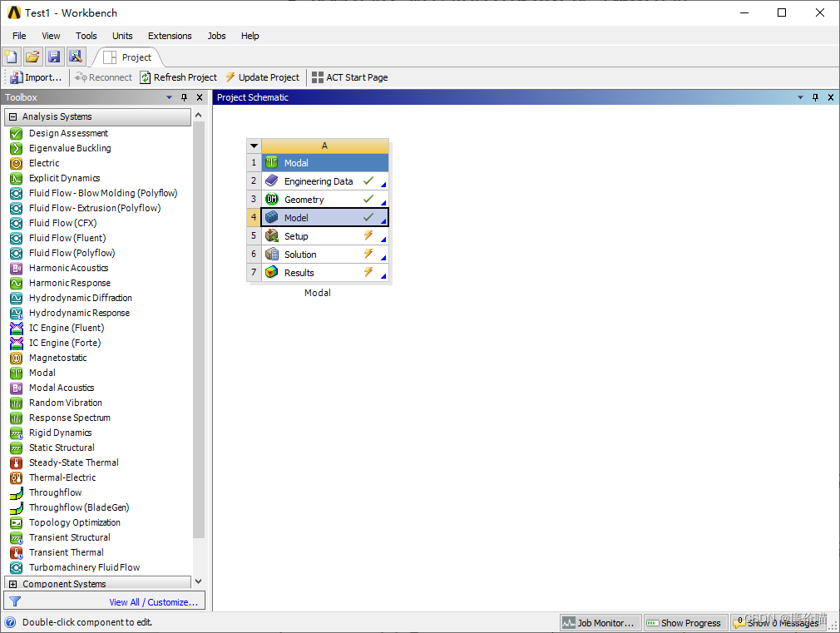Click the Import button
The image size is (840, 633).
(36, 77)
